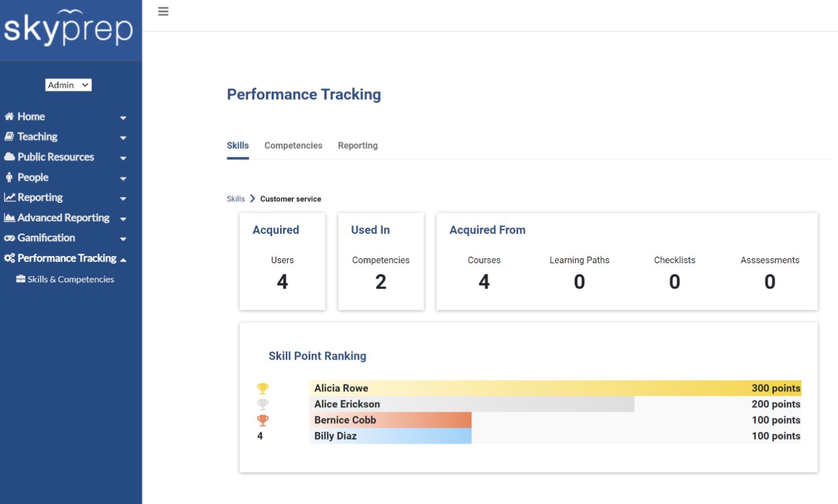Image resolution: width=838 pixels, height=504 pixels.
Task: Click Alice Erickson's 200 points bar
Action: pos(472,404)
